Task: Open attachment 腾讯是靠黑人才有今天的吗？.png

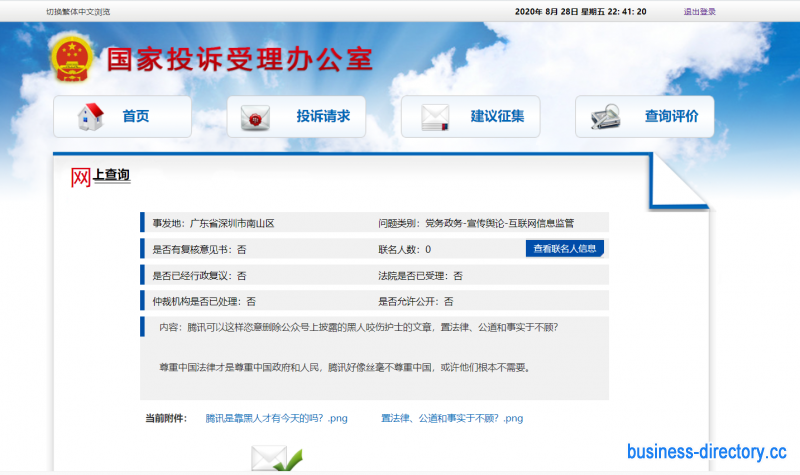Action: click(275, 418)
